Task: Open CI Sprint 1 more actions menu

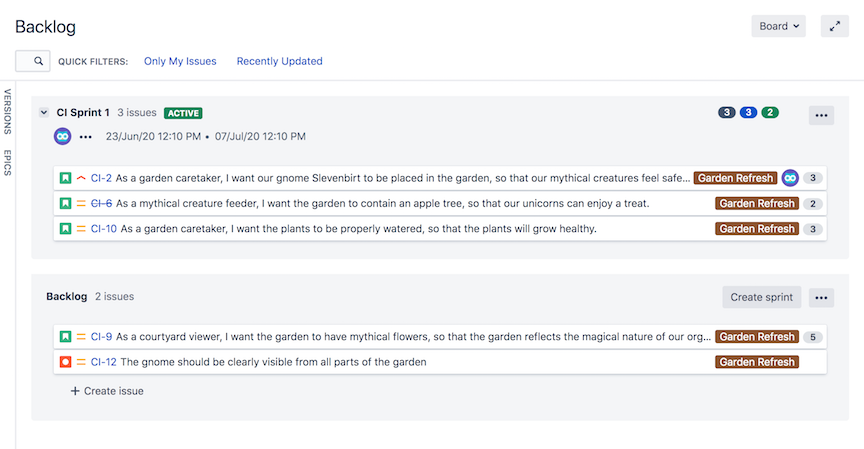Action: (x=821, y=115)
